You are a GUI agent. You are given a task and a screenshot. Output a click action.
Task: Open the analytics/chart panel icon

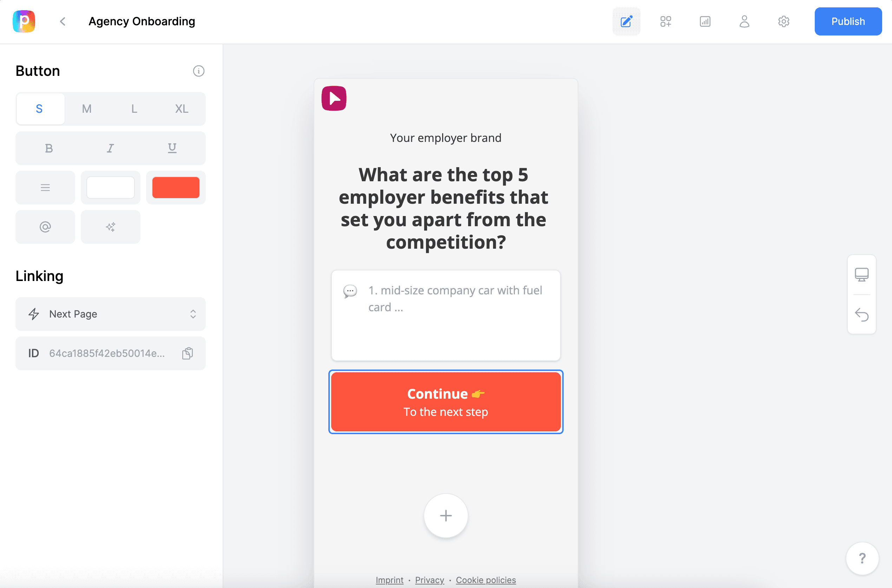pos(704,21)
